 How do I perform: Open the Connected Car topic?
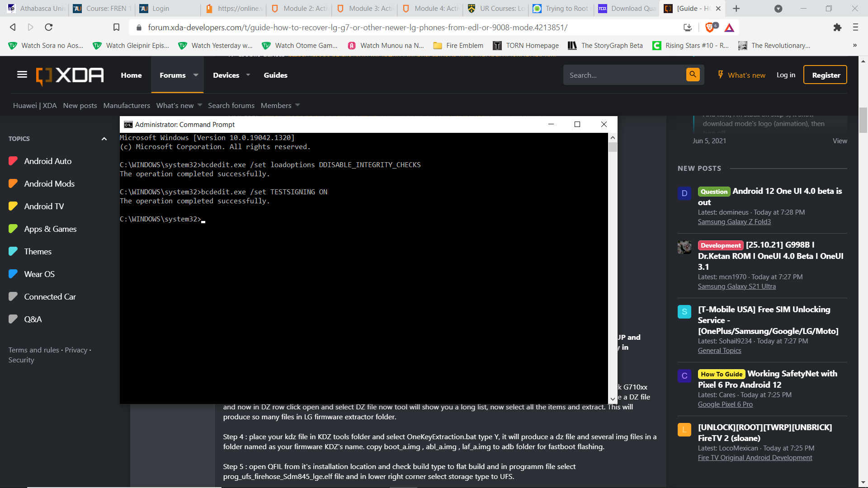click(x=50, y=297)
